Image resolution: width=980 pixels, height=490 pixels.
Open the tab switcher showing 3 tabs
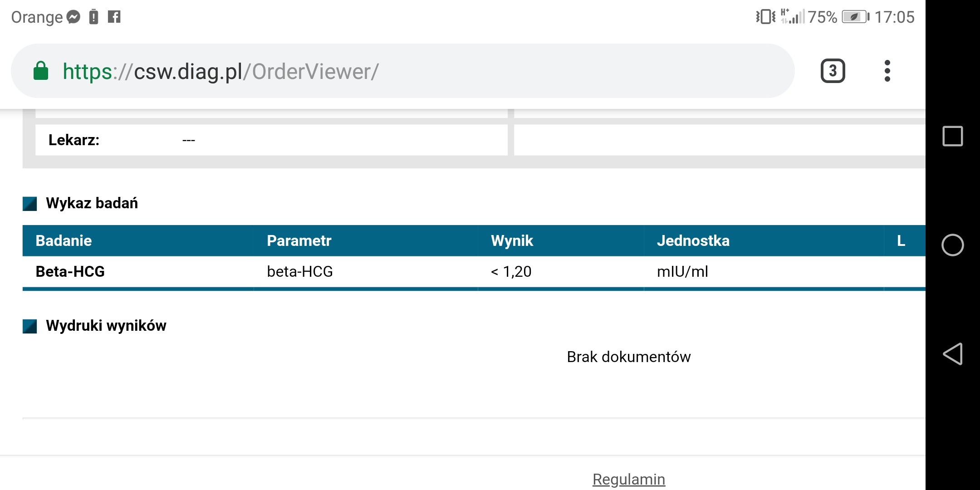833,71
